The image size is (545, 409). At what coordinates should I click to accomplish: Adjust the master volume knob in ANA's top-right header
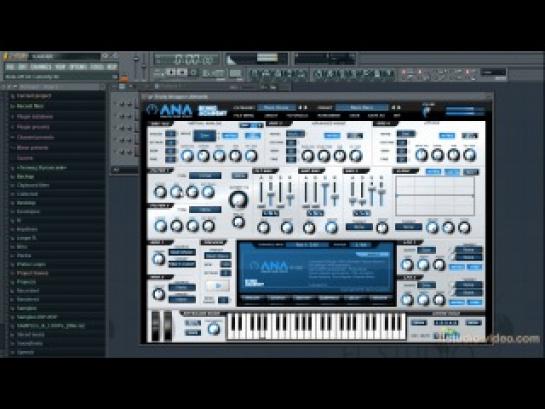426,111
